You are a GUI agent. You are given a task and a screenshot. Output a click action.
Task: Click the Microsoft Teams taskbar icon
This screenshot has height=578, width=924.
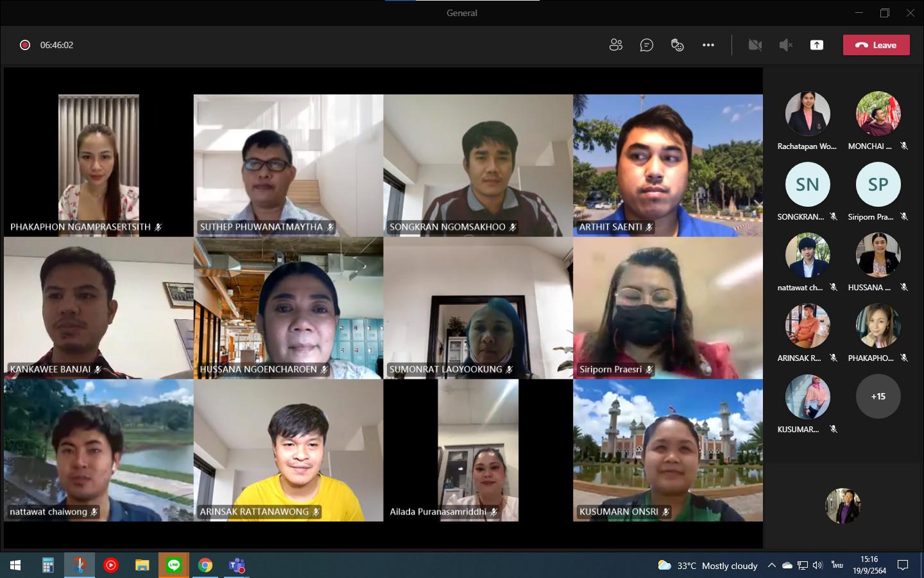click(x=237, y=565)
